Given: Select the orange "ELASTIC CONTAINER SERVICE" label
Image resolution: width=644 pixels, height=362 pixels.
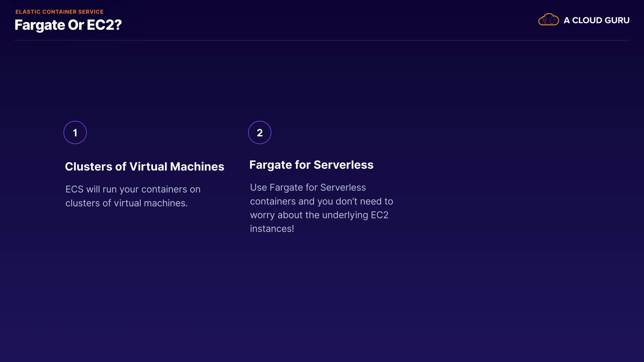Looking at the screenshot, I should pyautogui.click(x=59, y=12).
